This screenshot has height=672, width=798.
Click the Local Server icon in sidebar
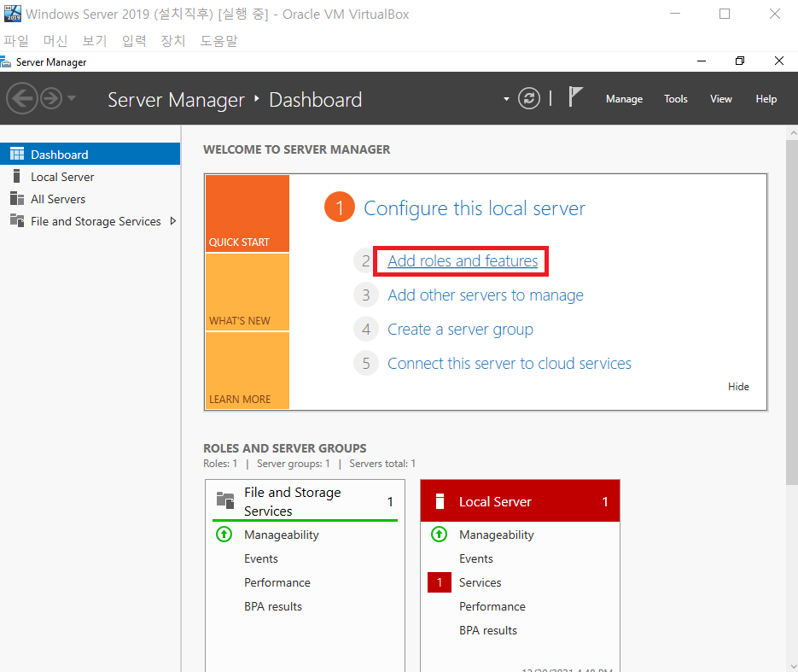click(x=17, y=176)
